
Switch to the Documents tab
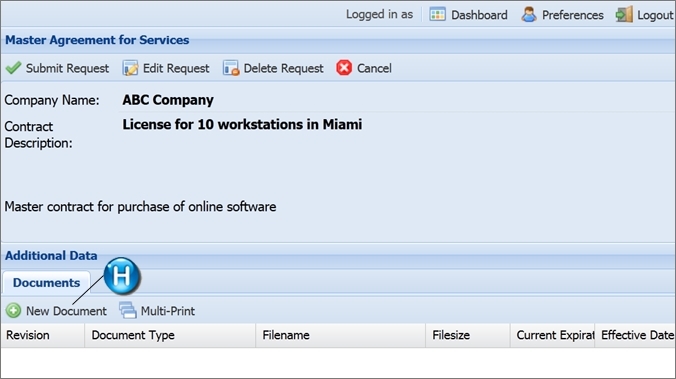coord(47,283)
